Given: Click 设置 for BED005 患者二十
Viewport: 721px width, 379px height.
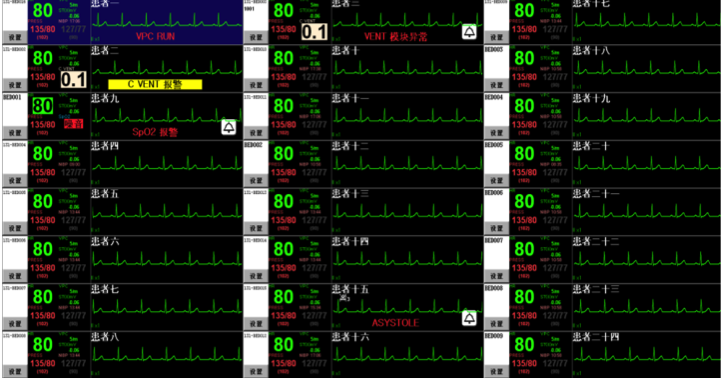Looking at the screenshot, I should pos(496,181).
